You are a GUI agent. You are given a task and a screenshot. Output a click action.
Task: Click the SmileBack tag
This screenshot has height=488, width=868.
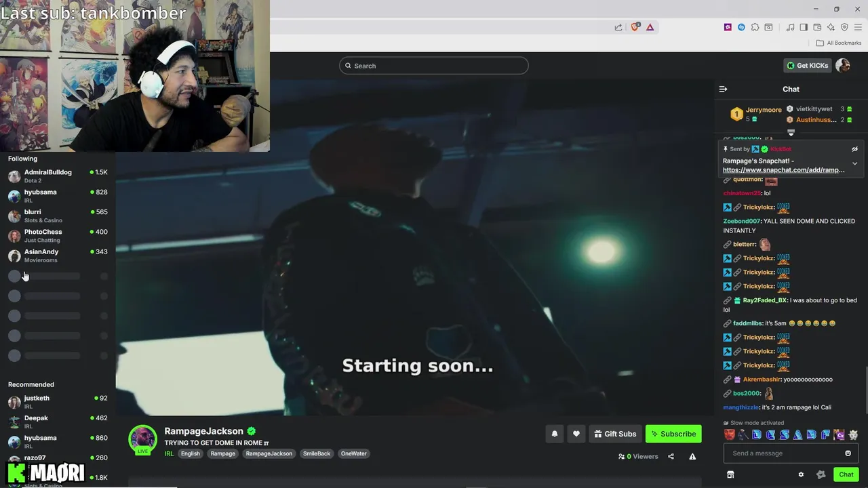pyautogui.click(x=316, y=453)
